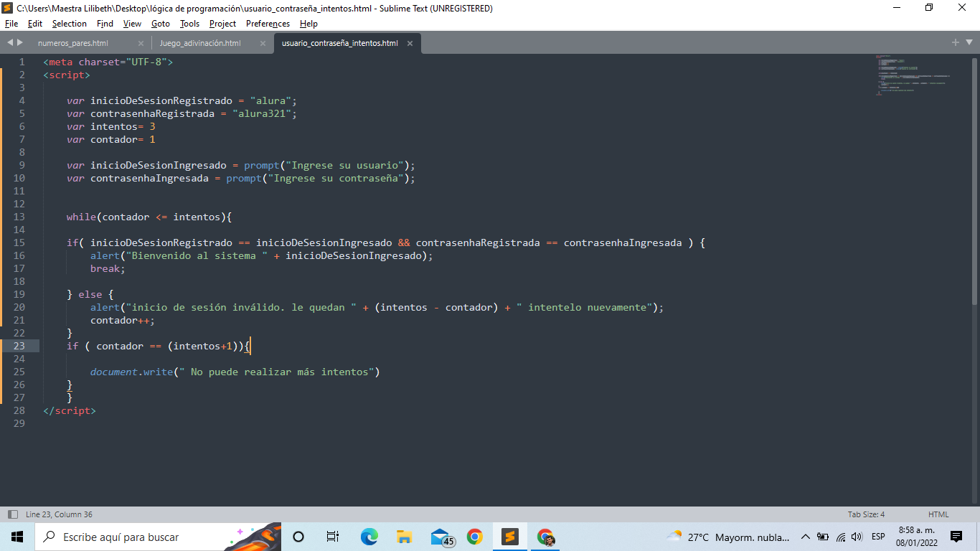Click line number 13 in the gutter
The height and width of the screenshot is (551, 980).
click(x=19, y=217)
